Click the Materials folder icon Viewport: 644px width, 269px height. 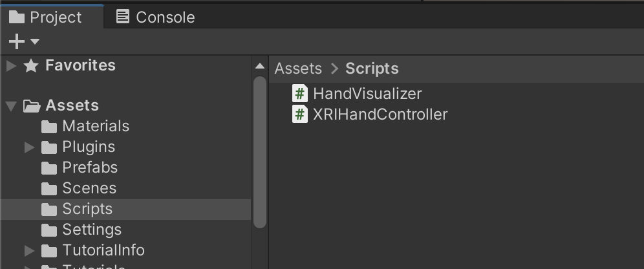49,126
